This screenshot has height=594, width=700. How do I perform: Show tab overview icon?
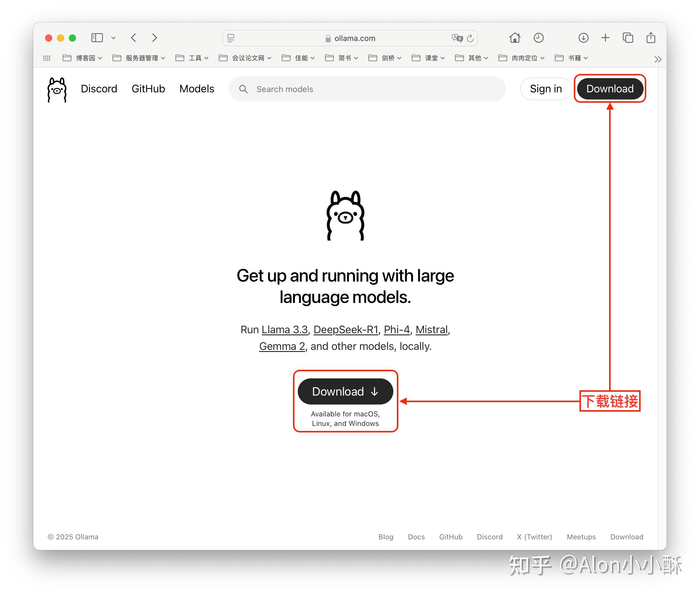point(628,38)
